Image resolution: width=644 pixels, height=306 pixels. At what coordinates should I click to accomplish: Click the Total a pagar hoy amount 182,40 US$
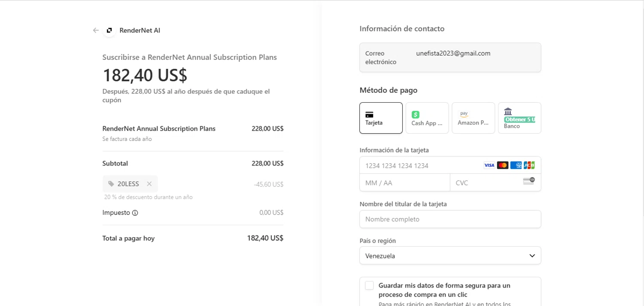(265, 238)
